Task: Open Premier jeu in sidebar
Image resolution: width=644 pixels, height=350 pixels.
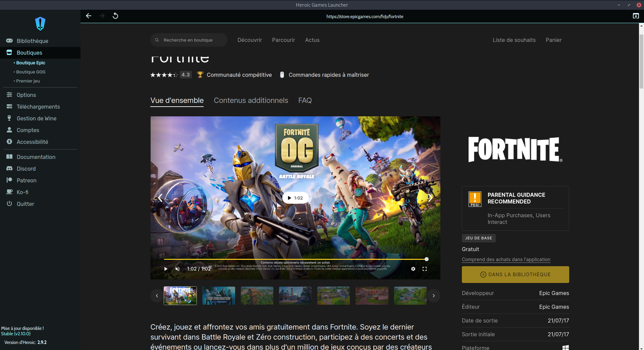Action: coord(28,81)
